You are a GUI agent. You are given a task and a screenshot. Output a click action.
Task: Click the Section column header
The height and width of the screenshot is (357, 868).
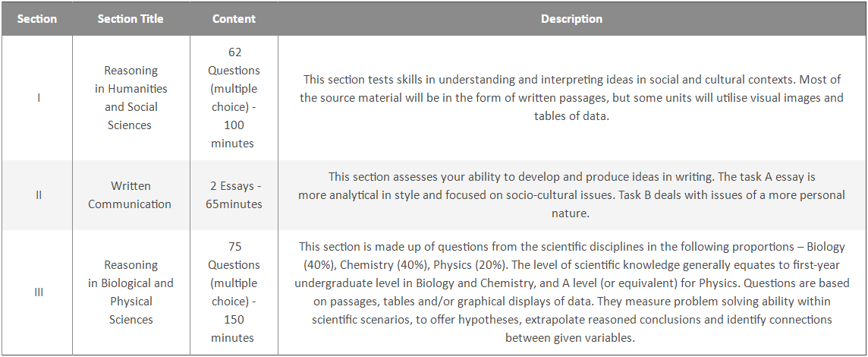pos(36,18)
